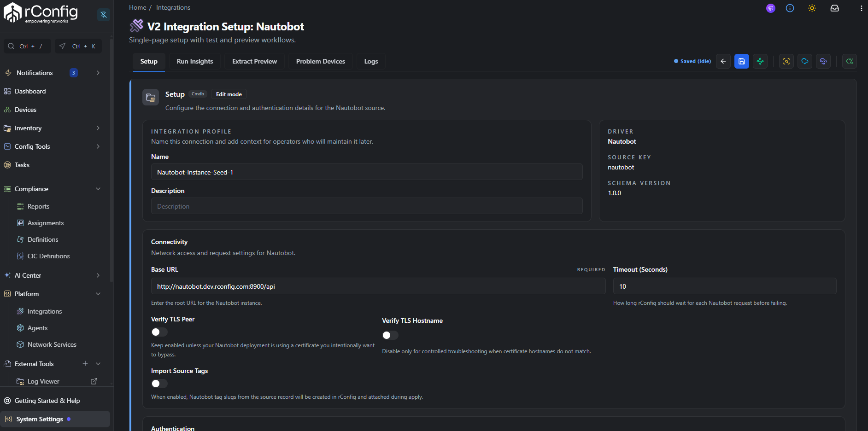The image size is (868, 431).
Task: Toggle light theme with the sun icon
Action: (x=812, y=8)
